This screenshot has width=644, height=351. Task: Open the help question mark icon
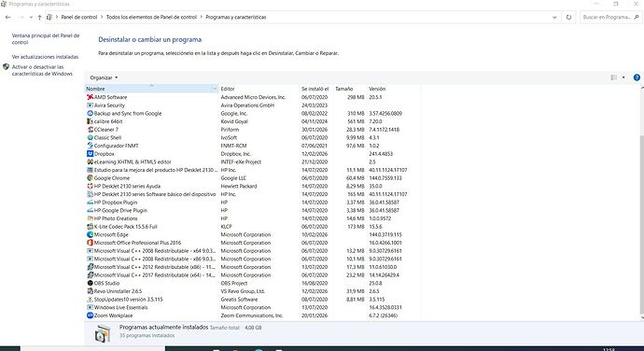637,77
